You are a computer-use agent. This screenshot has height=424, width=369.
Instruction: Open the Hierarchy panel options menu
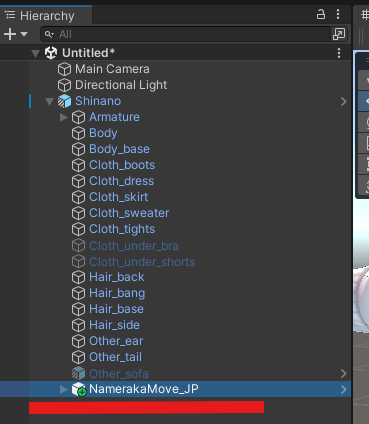click(338, 14)
